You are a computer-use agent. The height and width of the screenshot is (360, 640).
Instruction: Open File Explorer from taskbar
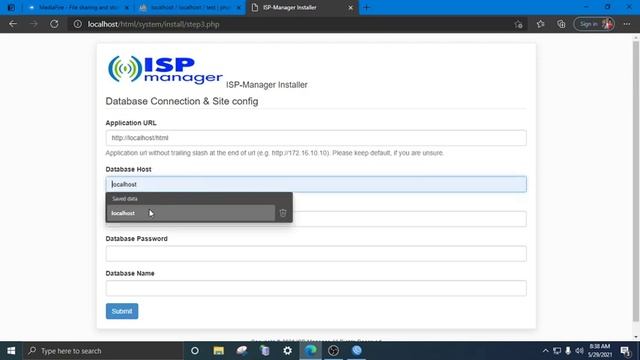coord(218,351)
